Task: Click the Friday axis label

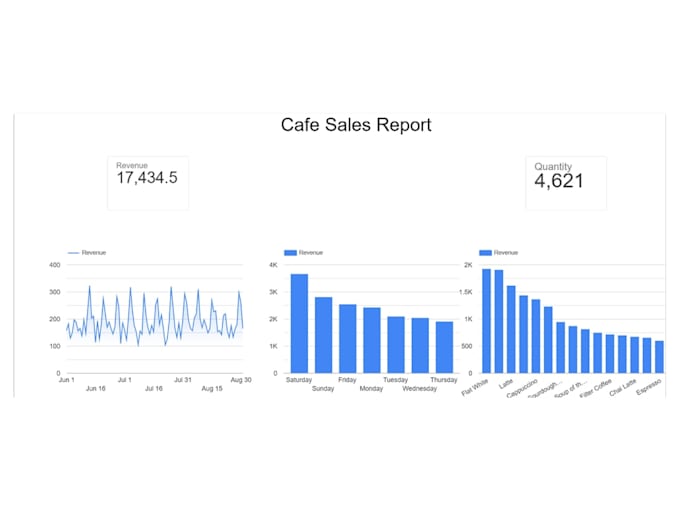Action: point(347,380)
